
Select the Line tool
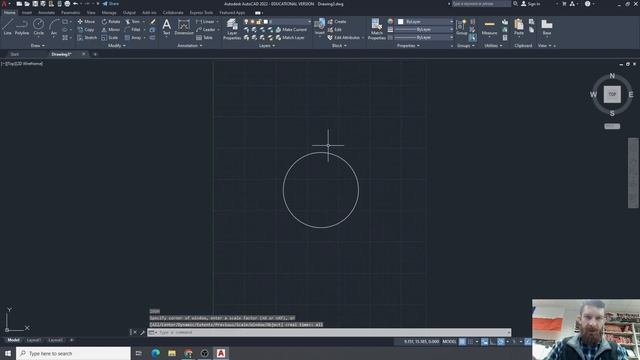(7, 27)
